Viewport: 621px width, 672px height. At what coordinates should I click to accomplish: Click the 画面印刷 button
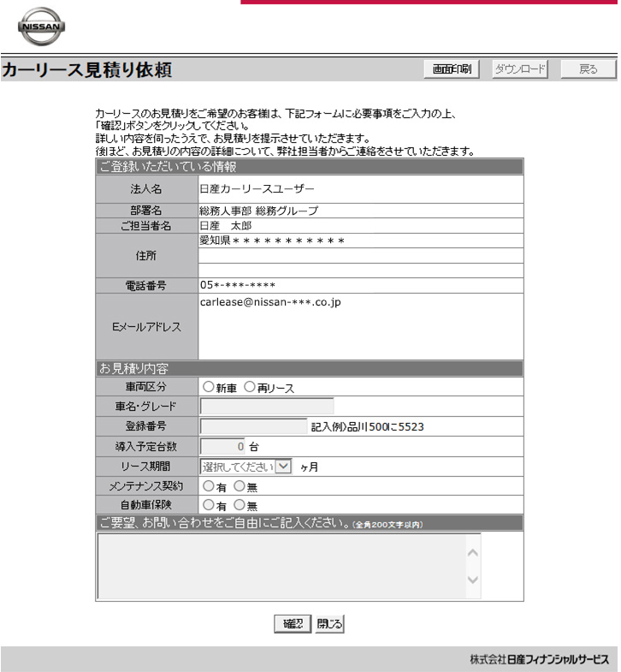(452, 69)
